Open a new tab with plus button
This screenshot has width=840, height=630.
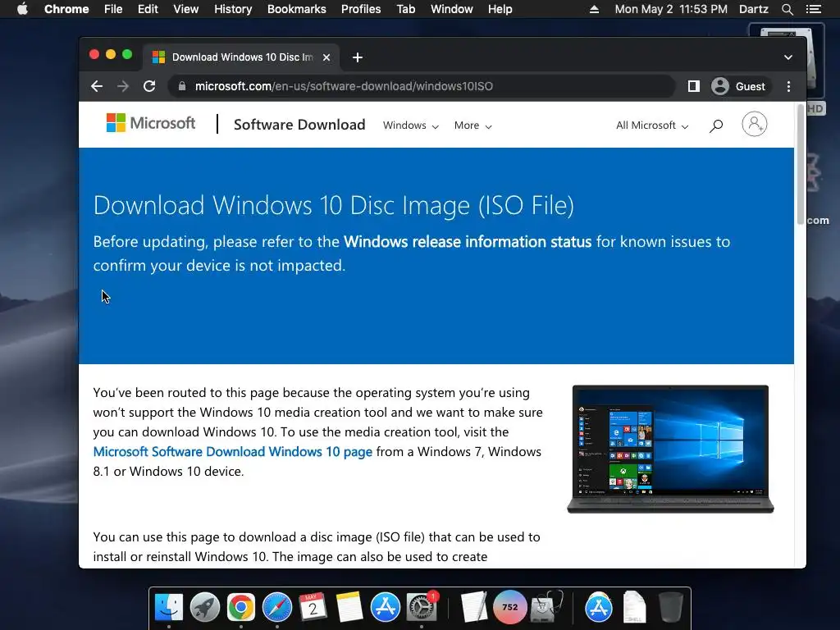358,57
